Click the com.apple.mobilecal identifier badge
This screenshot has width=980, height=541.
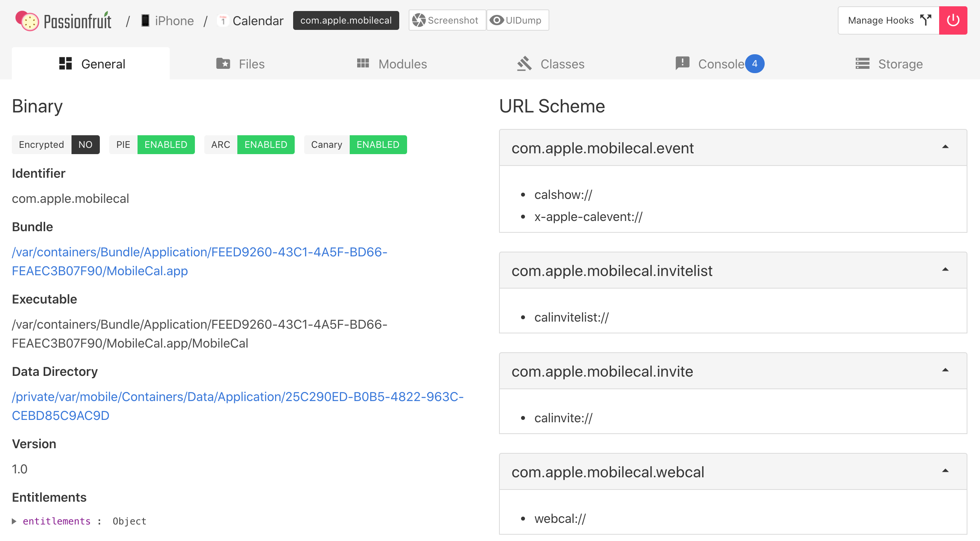tap(346, 20)
